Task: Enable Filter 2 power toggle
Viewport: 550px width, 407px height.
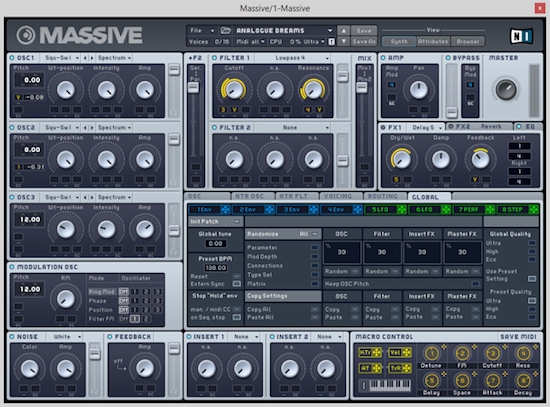Action: 214,127
